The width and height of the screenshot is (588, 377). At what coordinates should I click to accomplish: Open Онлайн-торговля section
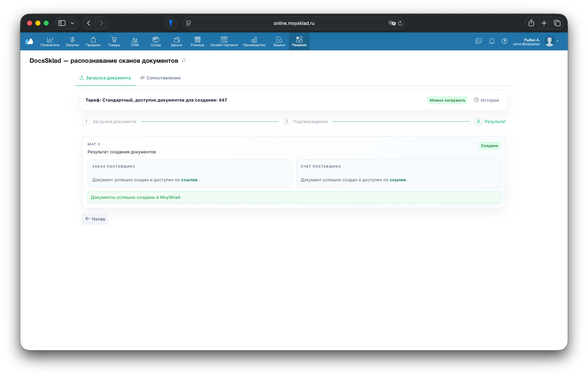pyautogui.click(x=224, y=41)
